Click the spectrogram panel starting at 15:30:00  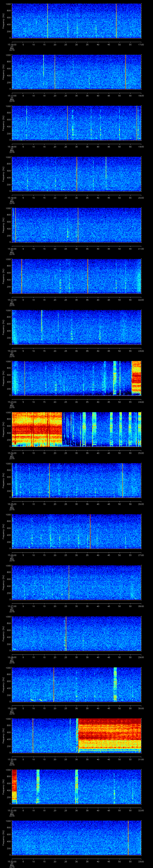pos(77,736)
